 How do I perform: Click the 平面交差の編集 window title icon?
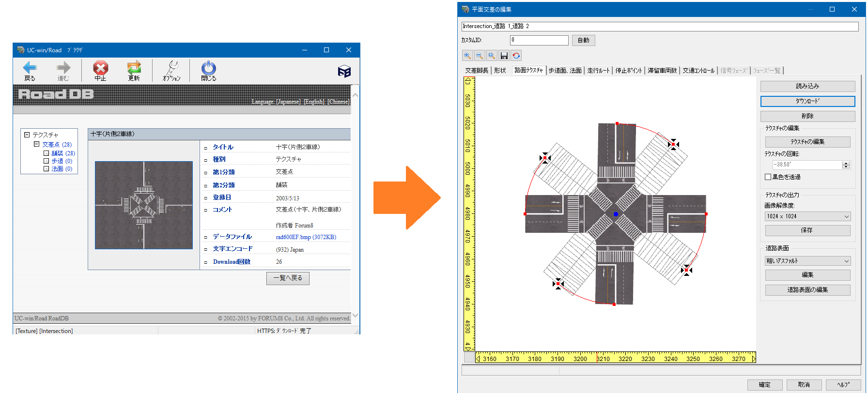pyautogui.click(x=465, y=9)
